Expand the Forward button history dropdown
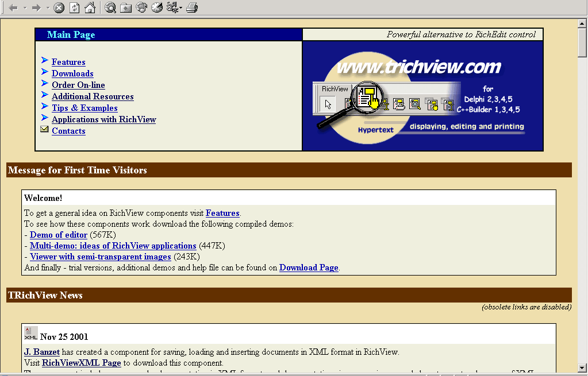The width and height of the screenshot is (588, 376). (x=48, y=8)
